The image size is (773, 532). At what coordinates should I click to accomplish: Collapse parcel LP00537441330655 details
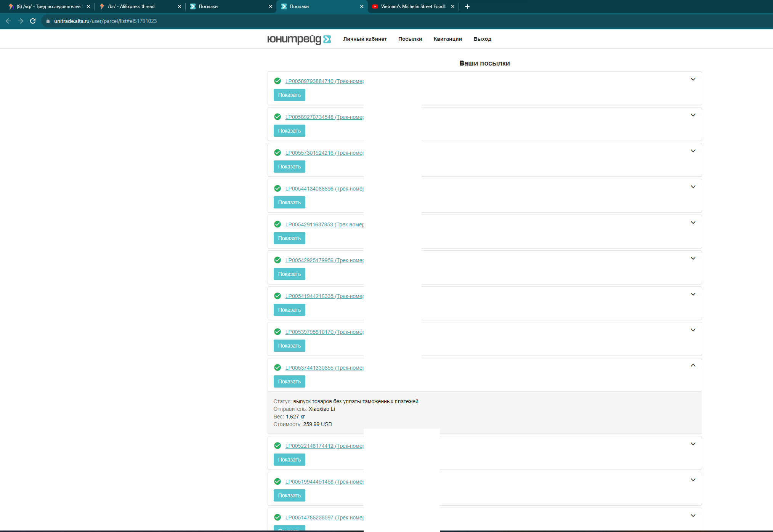tap(693, 365)
